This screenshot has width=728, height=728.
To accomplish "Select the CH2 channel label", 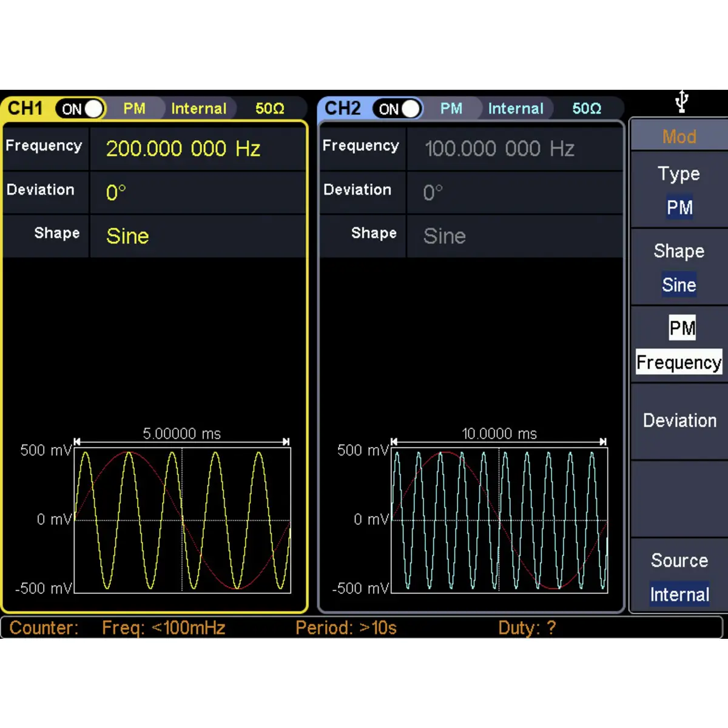I will tap(342, 109).
